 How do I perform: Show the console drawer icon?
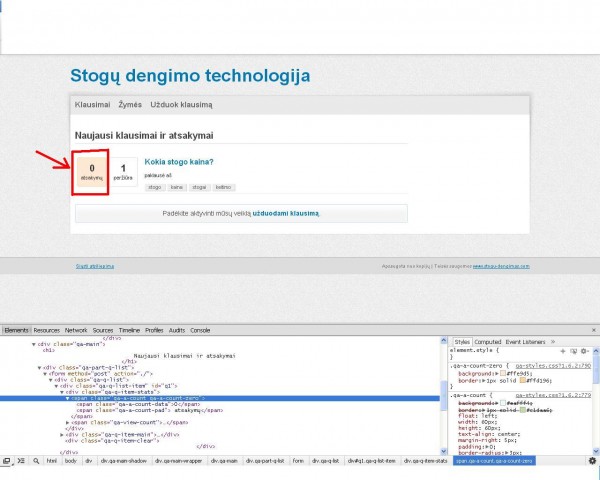tap(20, 461)
